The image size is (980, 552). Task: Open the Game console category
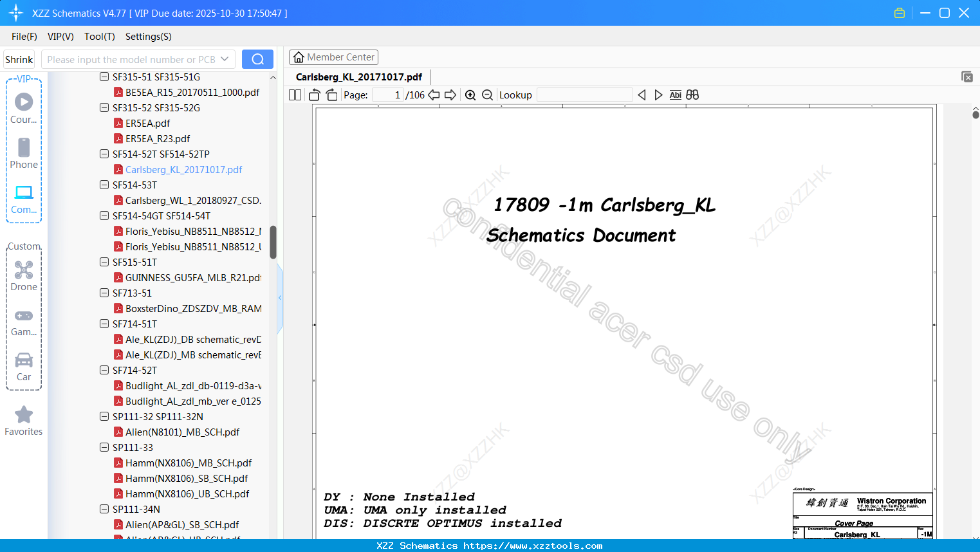tap(24, 322)
